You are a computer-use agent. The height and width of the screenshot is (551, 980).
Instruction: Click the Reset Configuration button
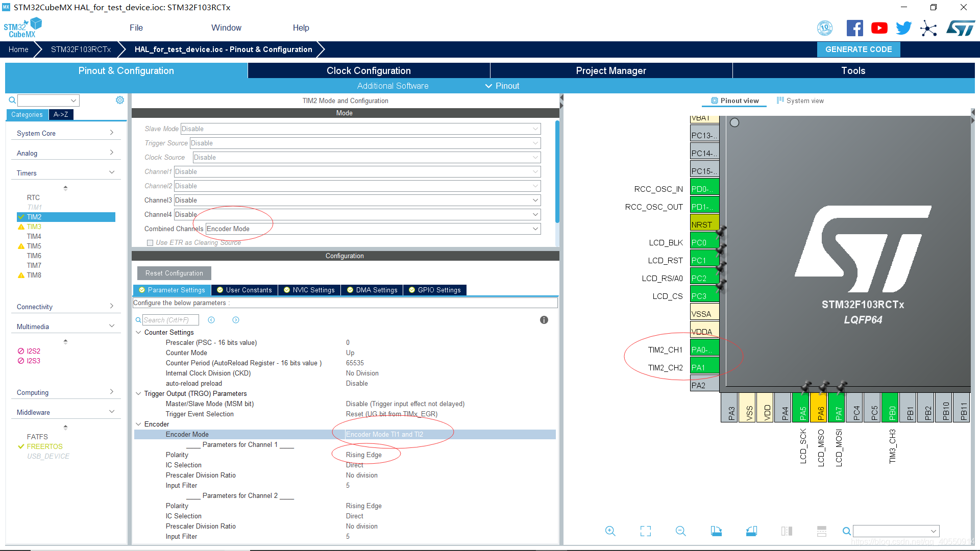(174, 273)
